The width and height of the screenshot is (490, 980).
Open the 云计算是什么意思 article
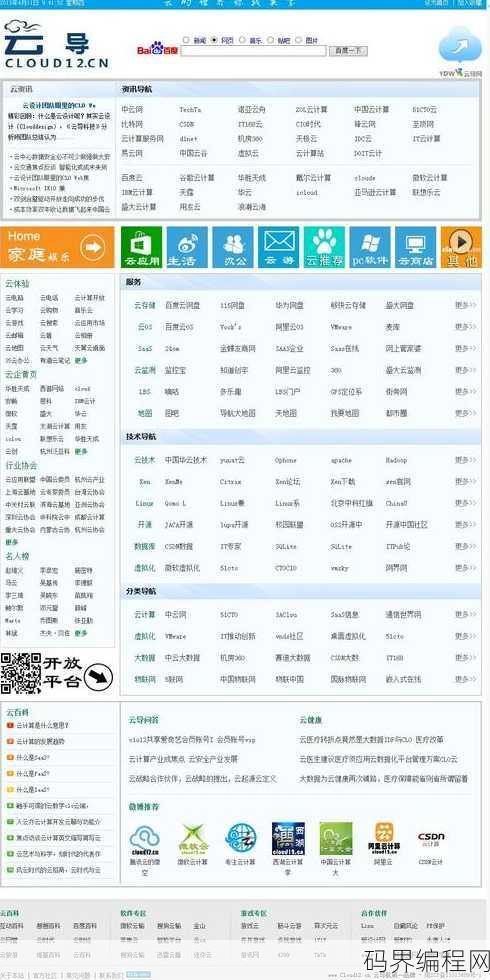point(42,726)
